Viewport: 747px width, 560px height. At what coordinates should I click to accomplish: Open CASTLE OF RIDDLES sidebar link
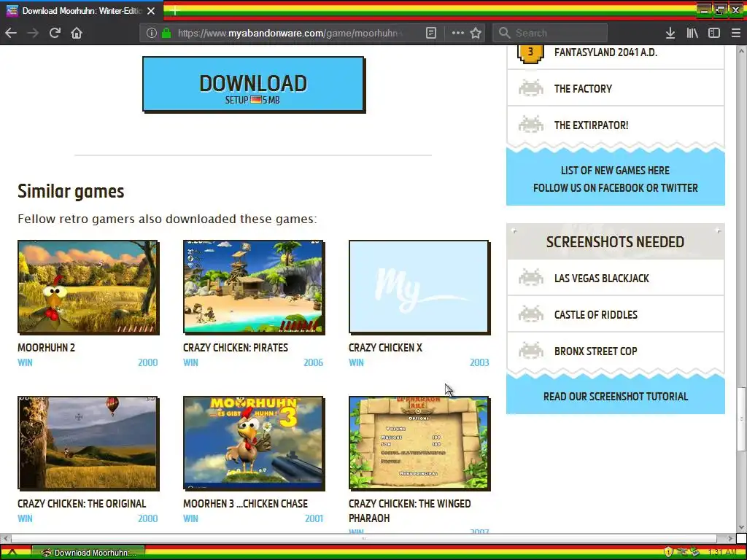point(595,315)
